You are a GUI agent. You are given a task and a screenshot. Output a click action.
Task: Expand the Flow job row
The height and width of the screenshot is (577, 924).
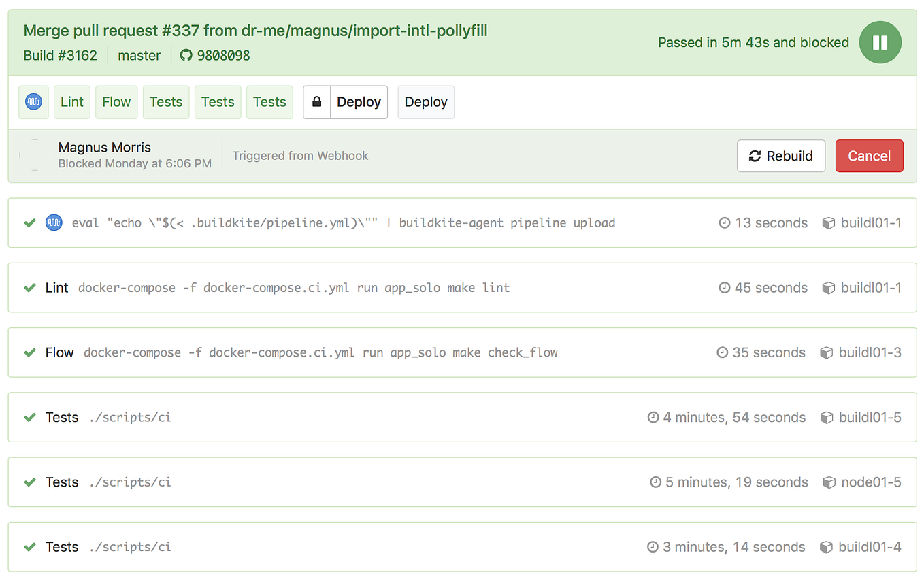tap(462, 352)
